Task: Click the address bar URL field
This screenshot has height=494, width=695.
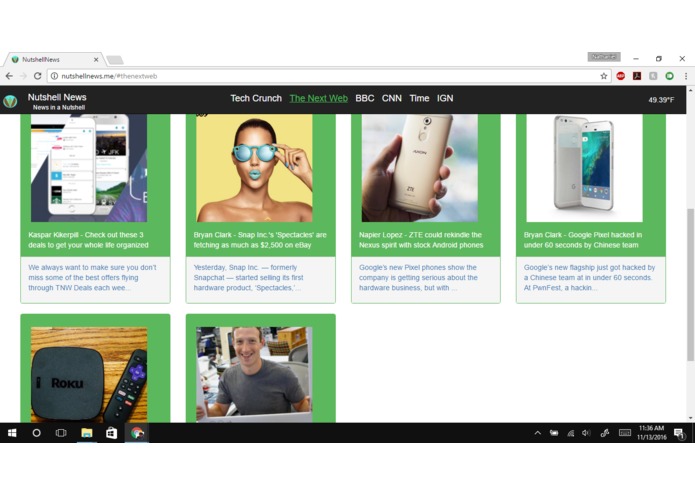Action: click(328, 76)
